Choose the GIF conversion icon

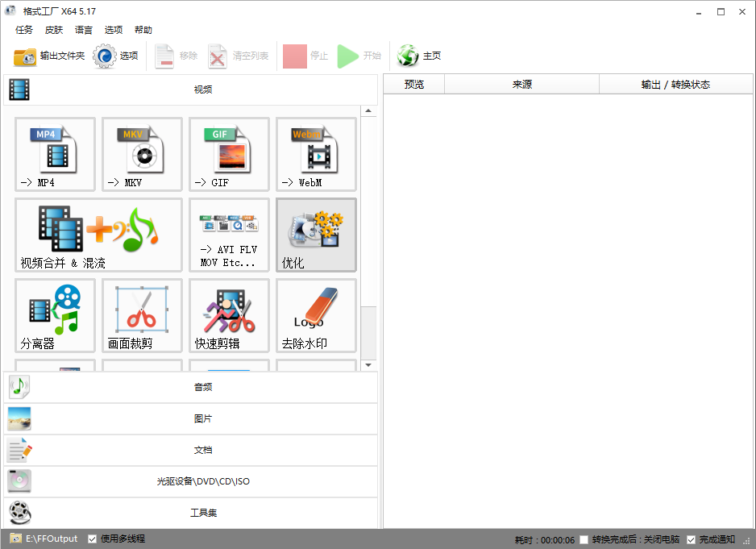point(229,154)
